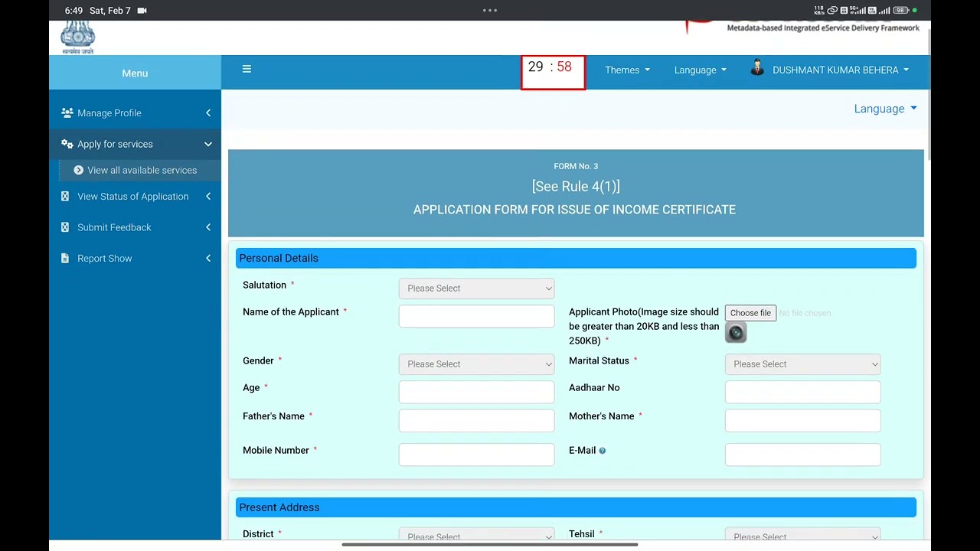980x551 pixels.
Task: Click the View Status of Application hourglass icon
Action: [65, 196]
